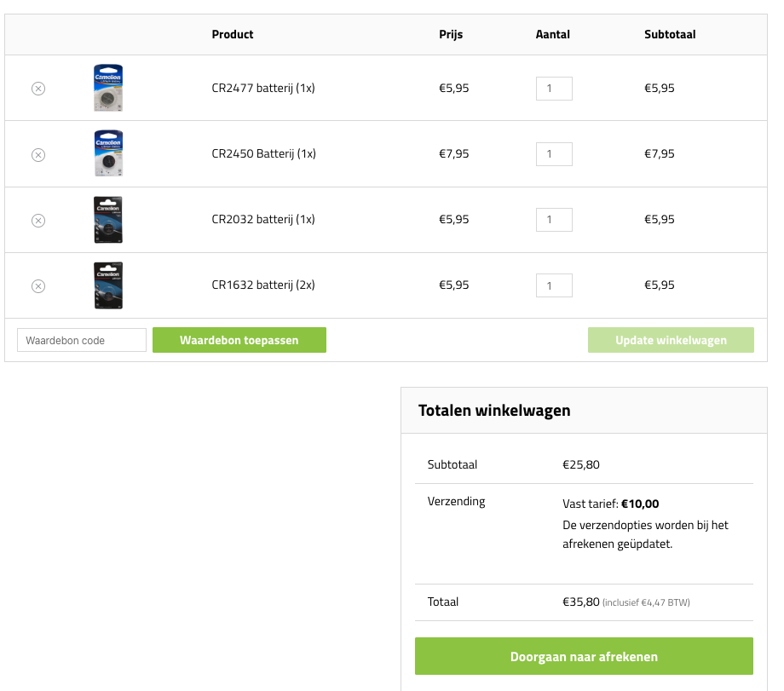Focus the quantity field for CR1632 batterij
This screenshot has height=691, width=784.
coord(554,285)
